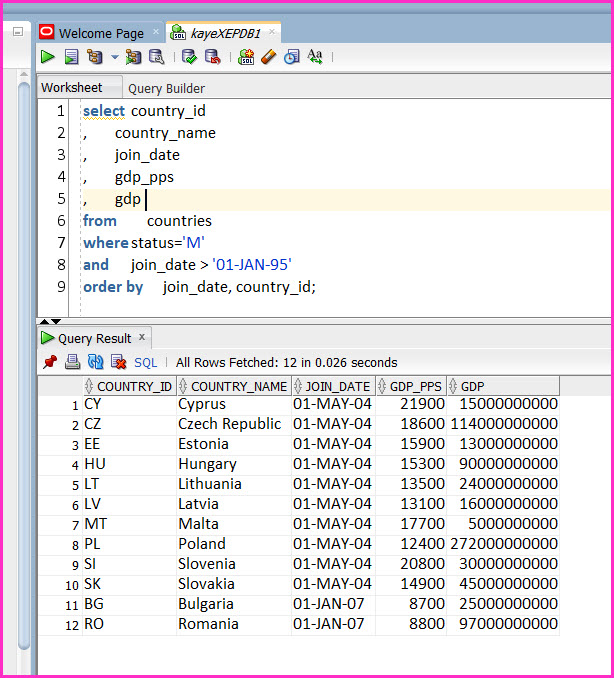Click the To Upper/Lower/InitCap icon
This screenshot has width=614, height=678.
coord(315,57)
